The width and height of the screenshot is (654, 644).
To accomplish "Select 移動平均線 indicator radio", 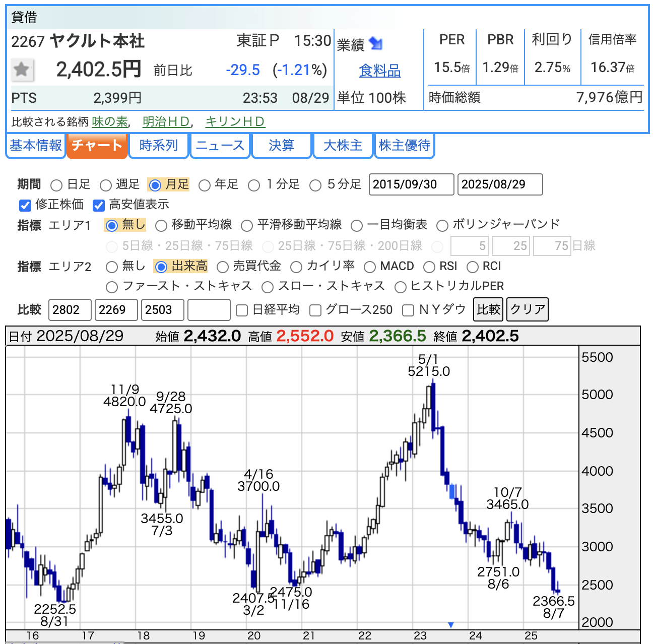I will point(161,225).
